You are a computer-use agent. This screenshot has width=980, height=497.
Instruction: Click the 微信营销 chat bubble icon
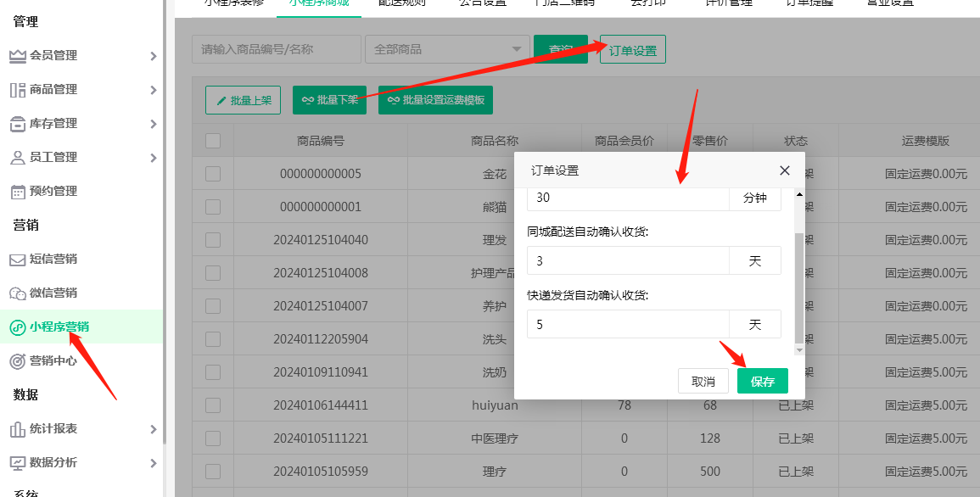coord(17,293)
